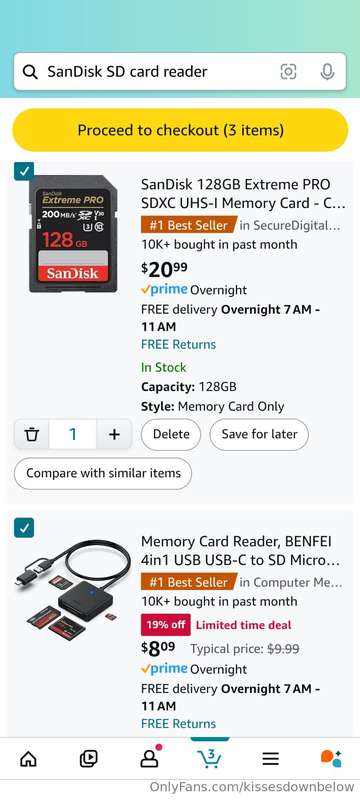360x800 pixels.
Task: Open the hamburger menu icon
Action: [x=271, y=759]
